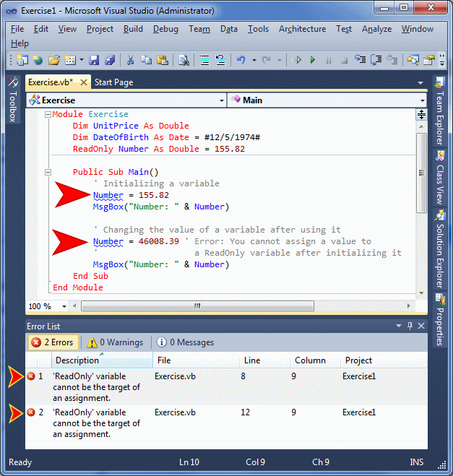Screen dimensions: 453x476
Task: Toggle the 0 Warnings filter button
Action: (x=115, y=342)
